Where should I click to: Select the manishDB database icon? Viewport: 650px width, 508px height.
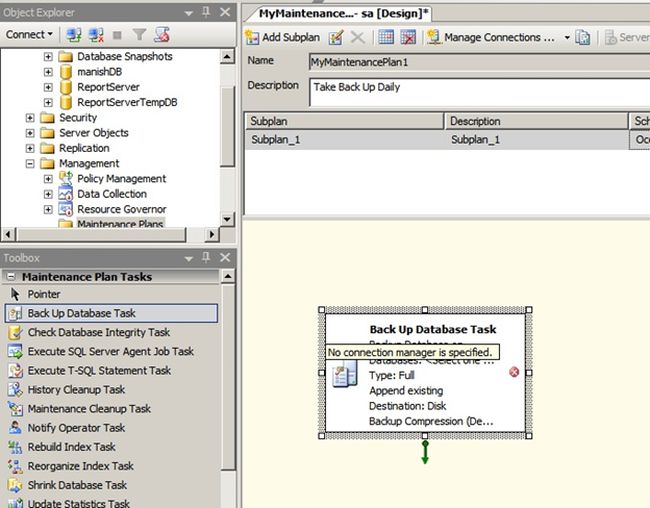65,72
